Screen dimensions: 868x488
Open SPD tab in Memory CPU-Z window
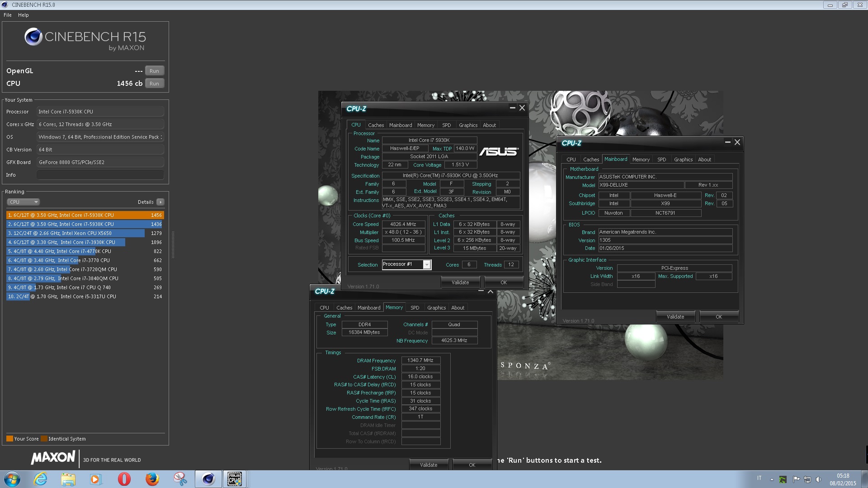click(x=415, y=308)
